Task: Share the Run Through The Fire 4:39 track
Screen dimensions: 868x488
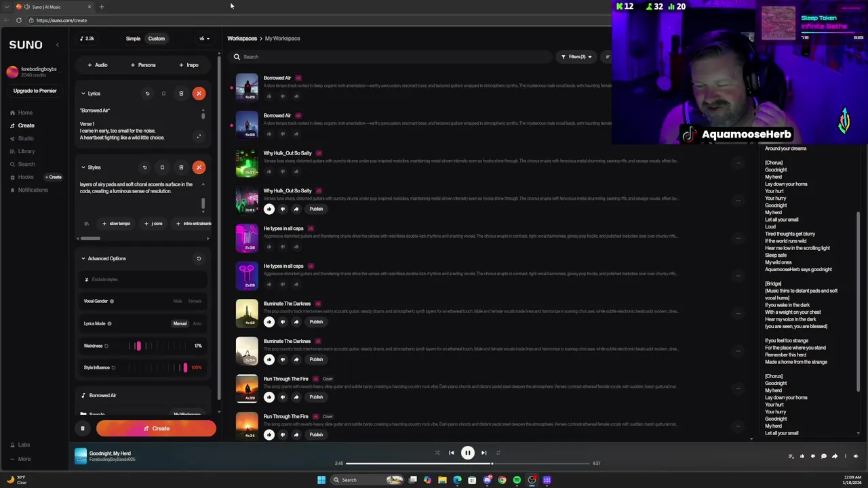Action: coord(296,397)
